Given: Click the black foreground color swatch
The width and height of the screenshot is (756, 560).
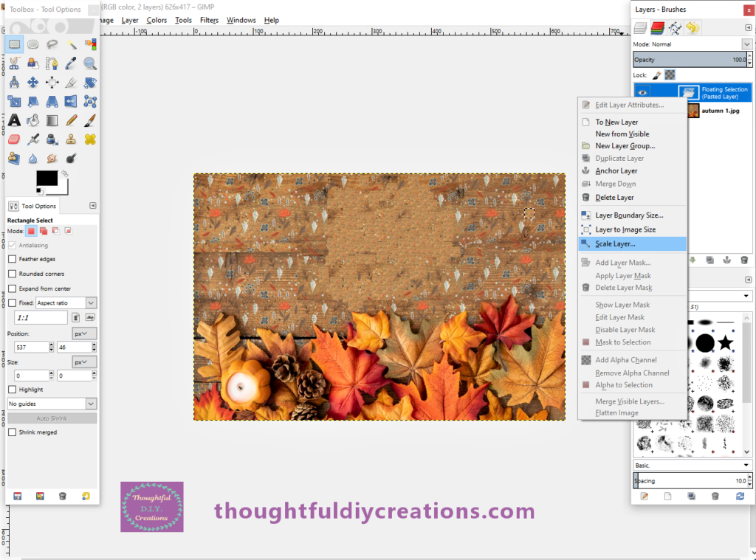Looking at the screenshot, I should (x=47, y=179).
